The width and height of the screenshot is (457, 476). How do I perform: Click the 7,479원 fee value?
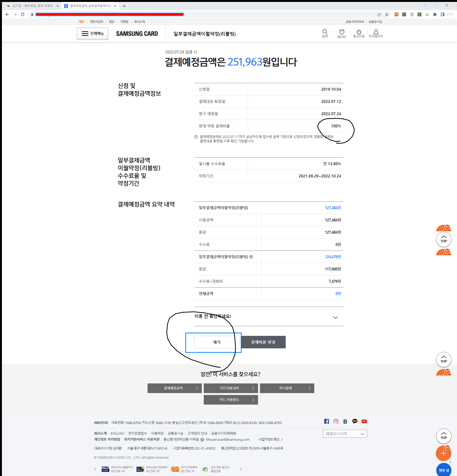point(335,281)
